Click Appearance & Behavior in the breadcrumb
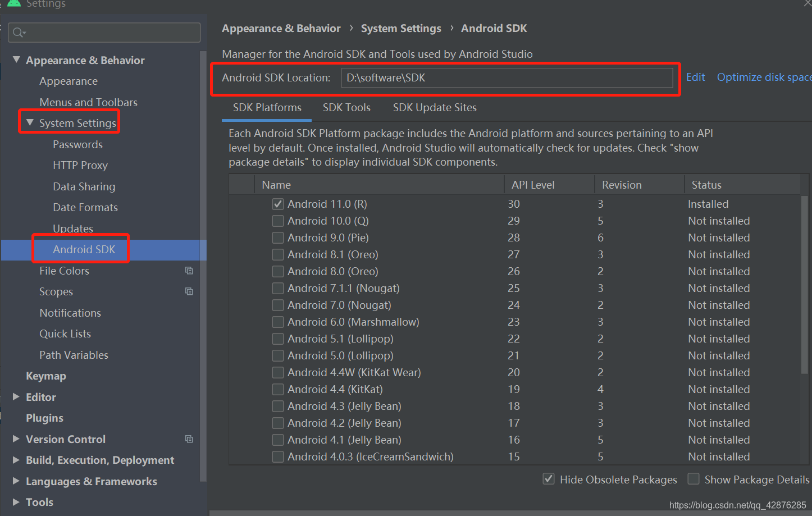Image resolution: width=812 pixels, height=516 pixels. [281, 29]
